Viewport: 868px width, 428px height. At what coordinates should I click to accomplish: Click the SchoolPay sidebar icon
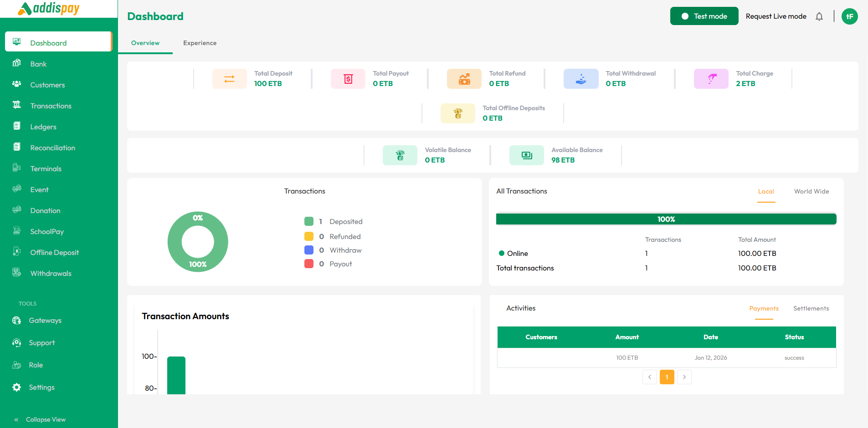pyautogui.click(x=17, y=231)
